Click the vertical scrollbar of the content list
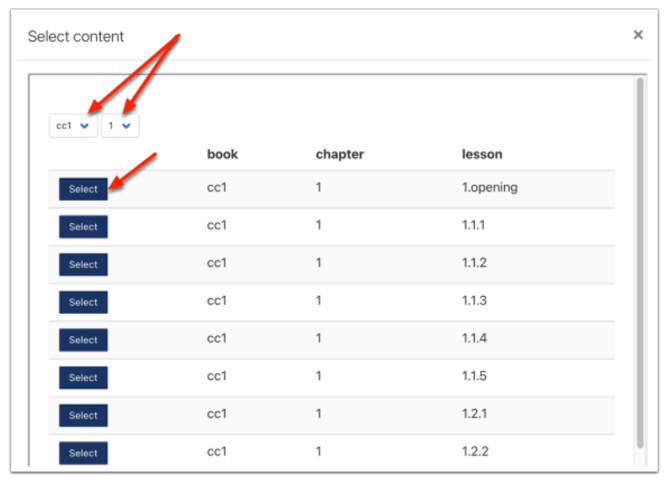Image resolution: width=670 pixels, height=483 pixels. click(x=640, y=260)
